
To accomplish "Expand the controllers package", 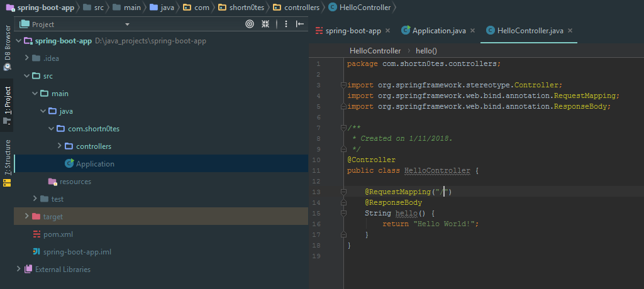I will [60, 146].
